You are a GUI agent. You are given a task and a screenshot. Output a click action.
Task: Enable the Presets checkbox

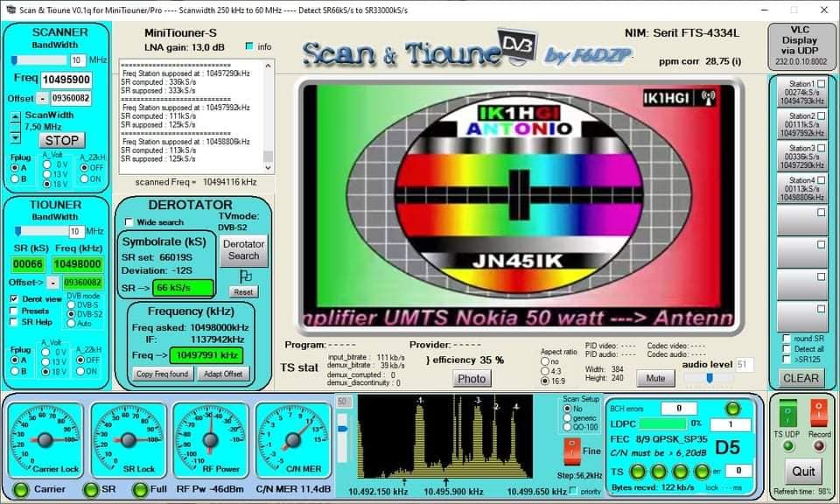pyautogui.click(x=14, y=311)
